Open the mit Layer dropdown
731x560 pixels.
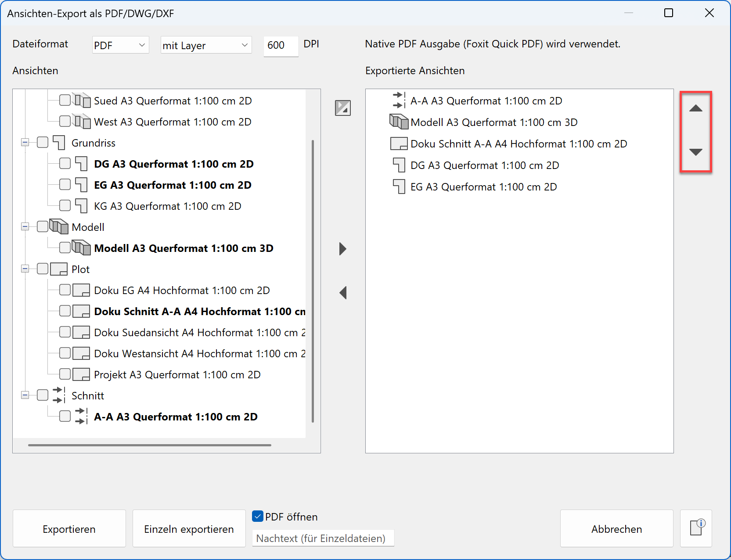(205, 44)
